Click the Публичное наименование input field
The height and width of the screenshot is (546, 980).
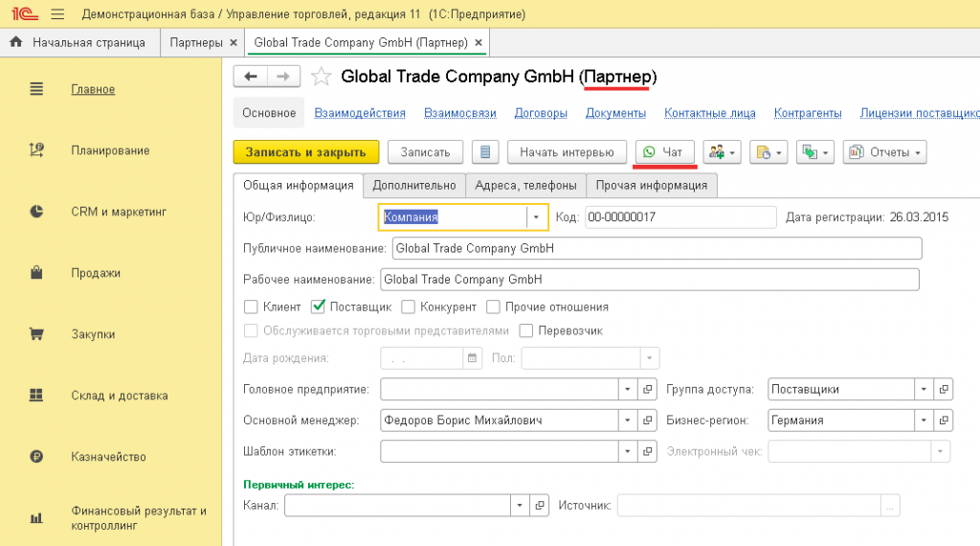[x=657, y=248]
